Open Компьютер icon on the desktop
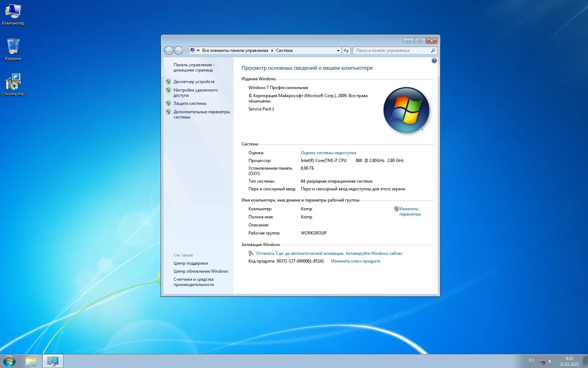 pyautogui.click(x=13, y=13)
